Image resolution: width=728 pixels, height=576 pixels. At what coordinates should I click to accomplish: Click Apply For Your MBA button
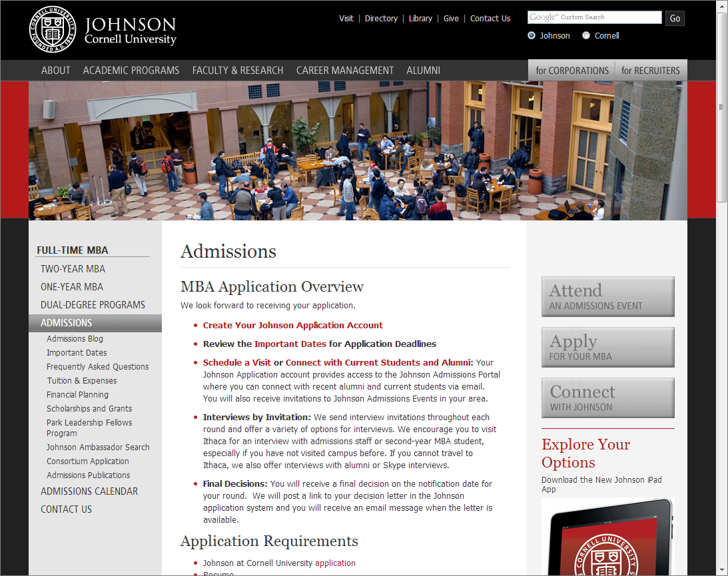pos(607,347)
